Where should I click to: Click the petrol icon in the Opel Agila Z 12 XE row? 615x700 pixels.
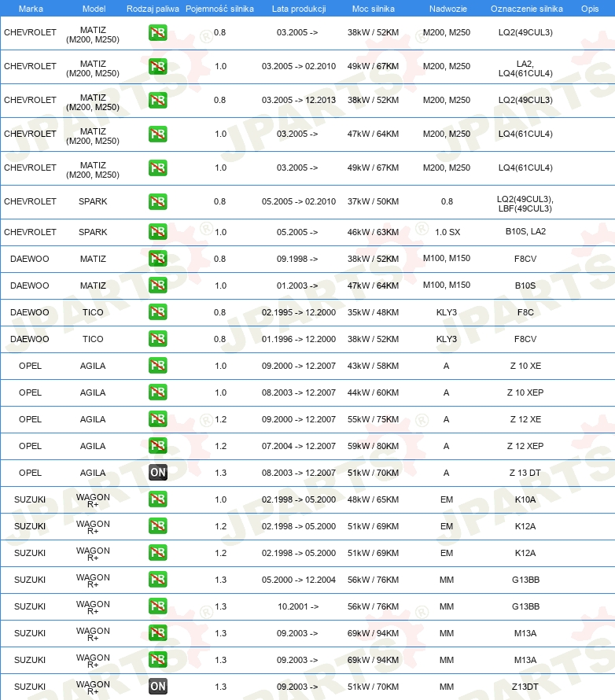point(158,419)
